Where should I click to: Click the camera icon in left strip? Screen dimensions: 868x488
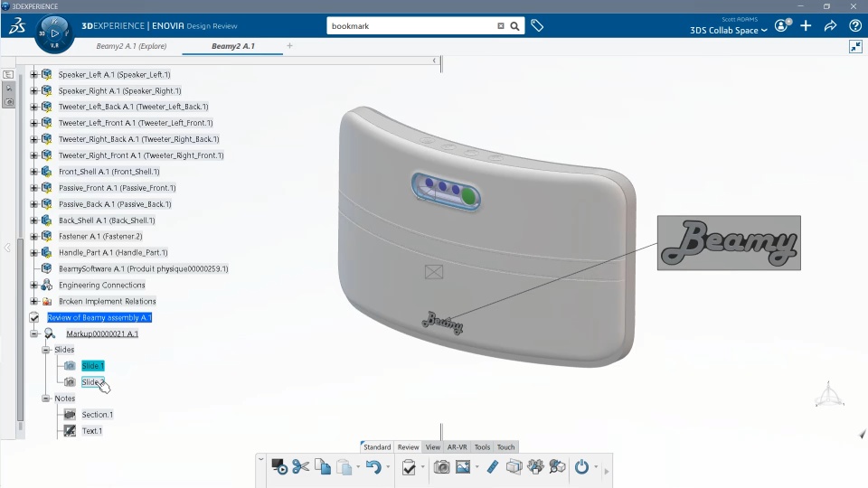point(8,102)
